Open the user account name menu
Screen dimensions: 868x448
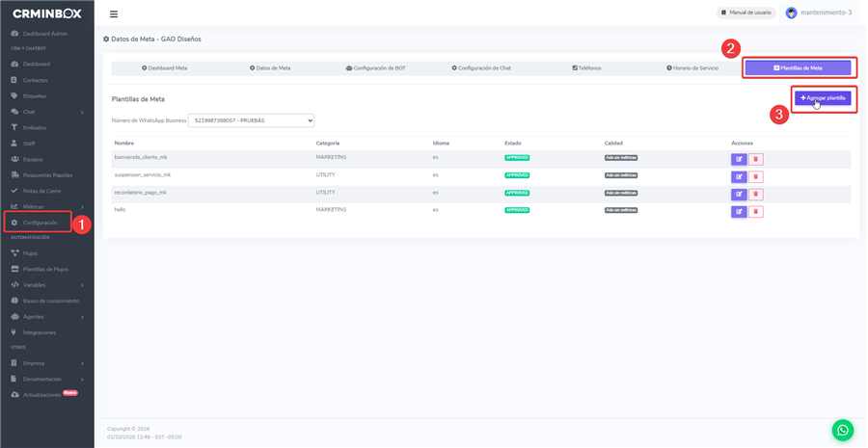[826, 13]
